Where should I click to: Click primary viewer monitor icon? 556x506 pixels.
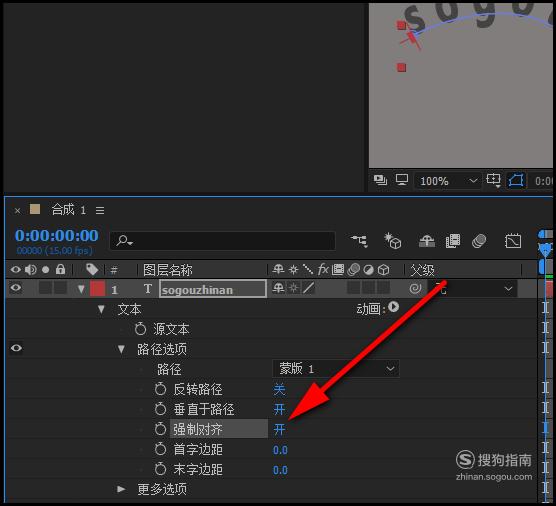[402, 180]
